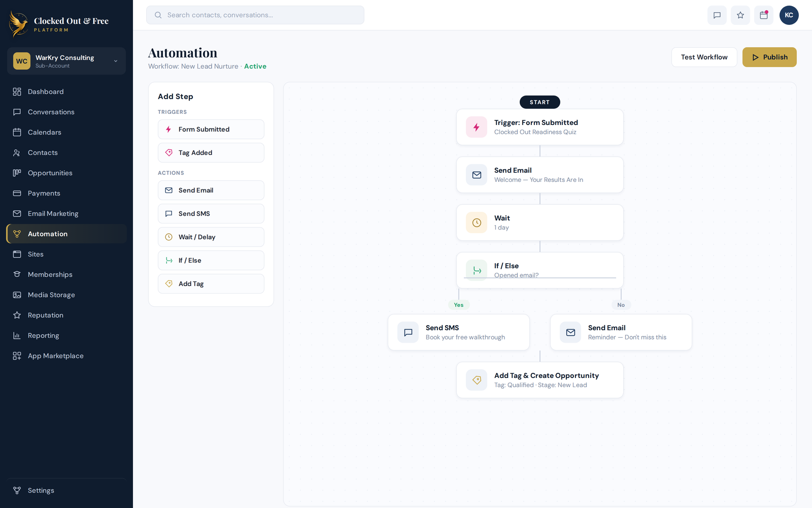Screen dimensions: 812x508
Task: Publish the workflow
Action: [x=769, y=57]
